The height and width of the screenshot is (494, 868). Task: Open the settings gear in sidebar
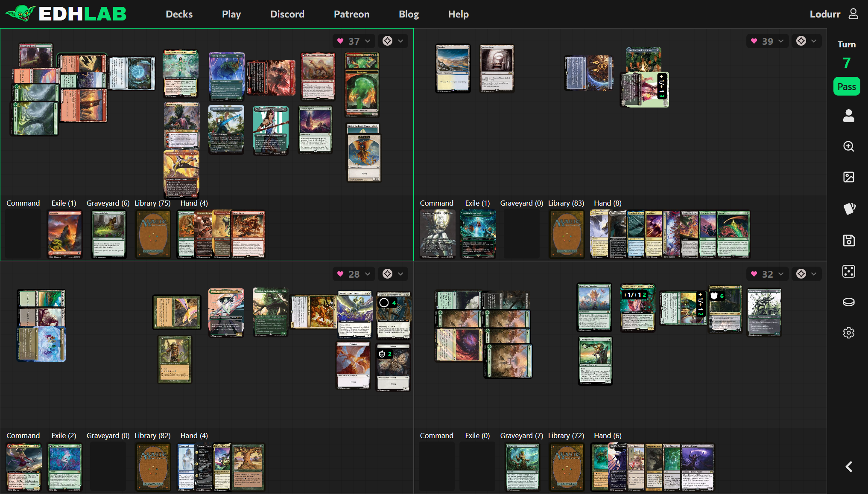click(x=849, y=333)
